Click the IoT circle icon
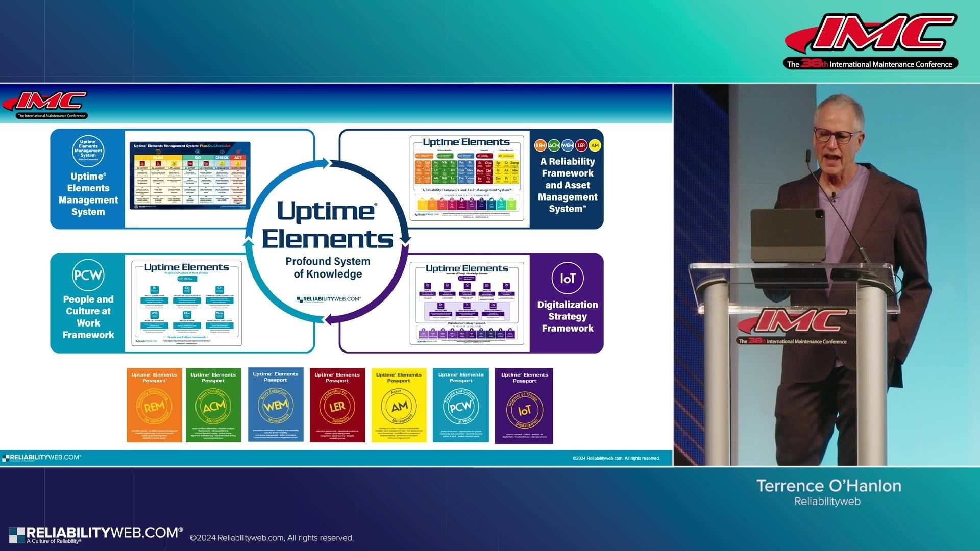This screenshot has width=980, height=551. pos(567,279)
